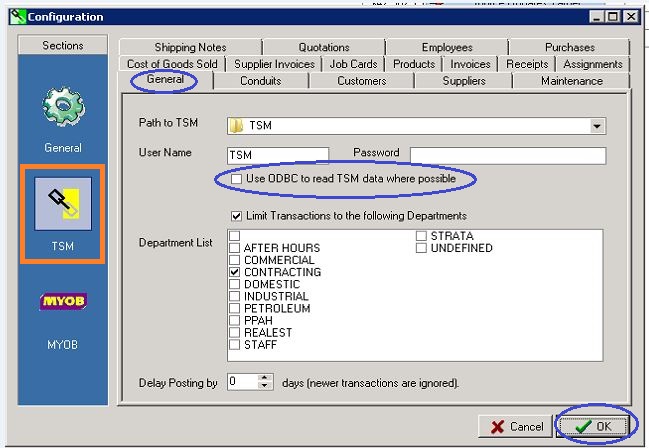Check the STRATA department
The height and width of the screenshot is (448, 649).
point(421,236)
